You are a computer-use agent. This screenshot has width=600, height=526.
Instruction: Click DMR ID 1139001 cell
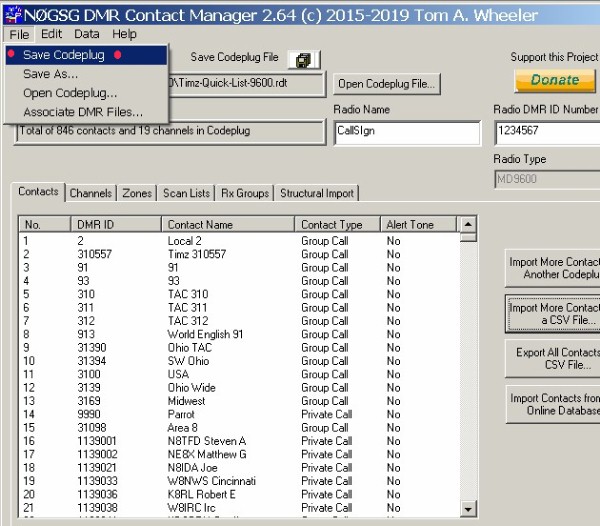[x=97, y=441]
